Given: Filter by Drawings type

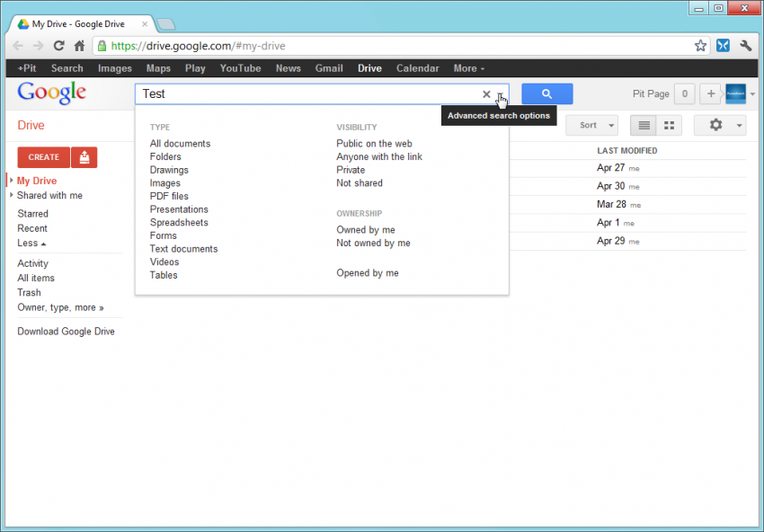Looking at the screenshot, I should tap(169, 170).
